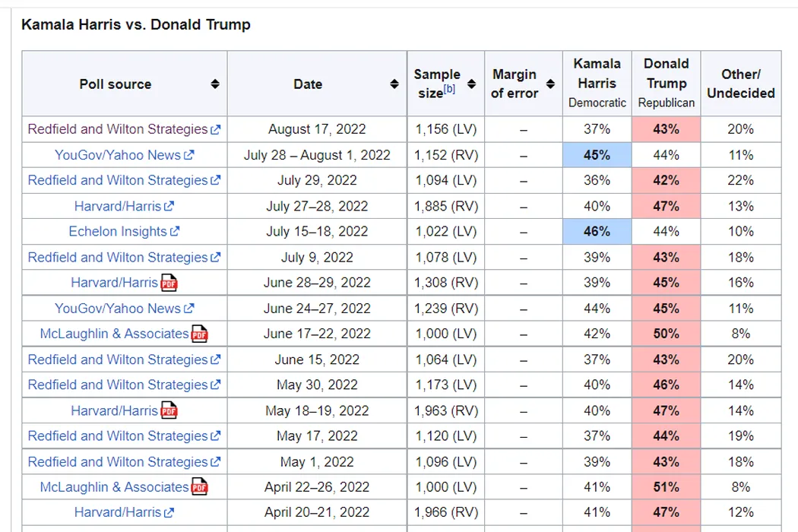Select the blue 45% Harris cell
Image resolution: width=798 pixels, height=532 pixels.
pos(597,155)
